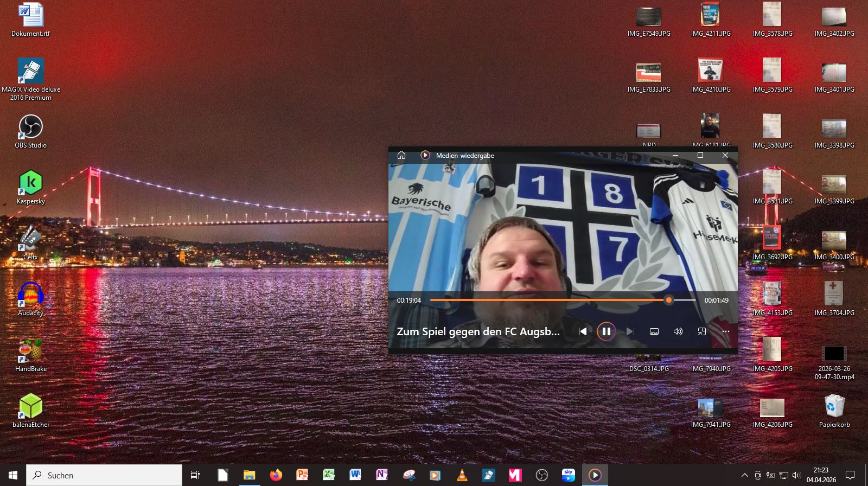Viewport: 868px width, 486px height.
Task: Click the Suchen search box
Action: click(x=104, y=475)
